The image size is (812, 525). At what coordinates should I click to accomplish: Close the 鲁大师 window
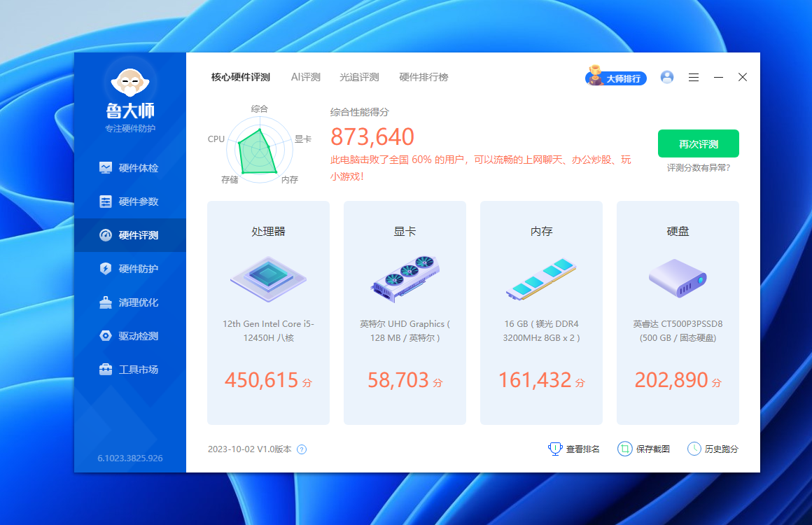tap(743, 77)
